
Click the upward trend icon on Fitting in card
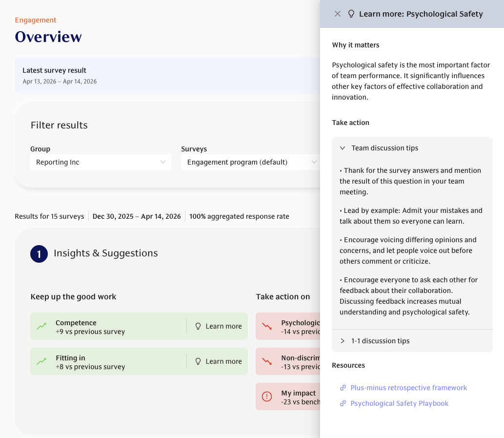coord(41,361)
